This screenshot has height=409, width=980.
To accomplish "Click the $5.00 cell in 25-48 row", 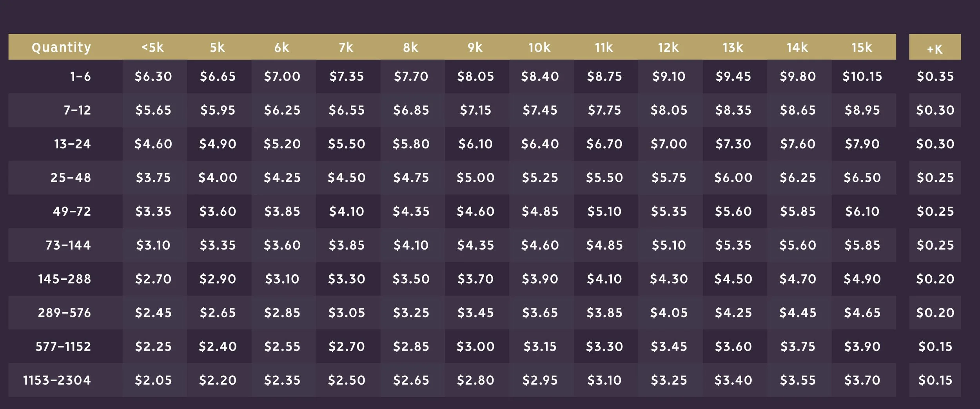I will (475, 177).
